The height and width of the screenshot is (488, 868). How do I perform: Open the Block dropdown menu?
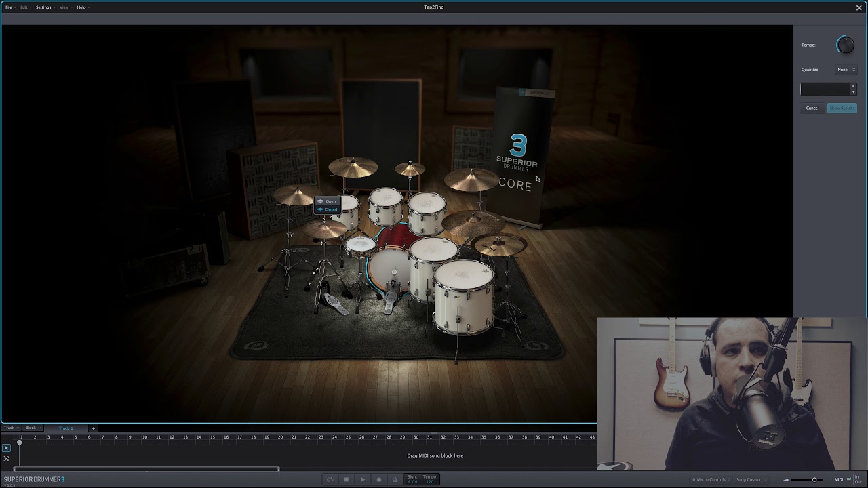33,428
